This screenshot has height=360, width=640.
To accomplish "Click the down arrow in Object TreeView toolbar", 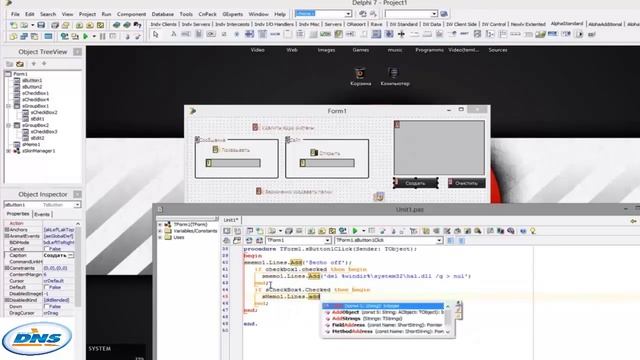I will click(44, 64).
